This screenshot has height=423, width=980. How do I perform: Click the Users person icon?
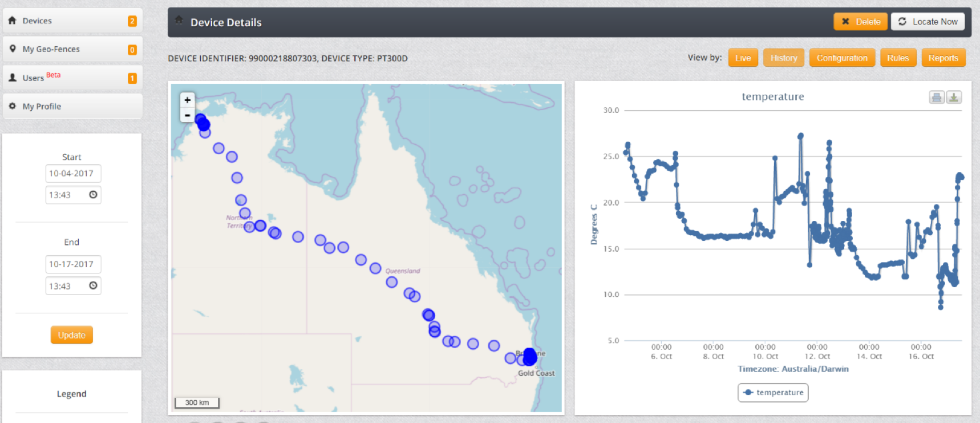[13, 77]
